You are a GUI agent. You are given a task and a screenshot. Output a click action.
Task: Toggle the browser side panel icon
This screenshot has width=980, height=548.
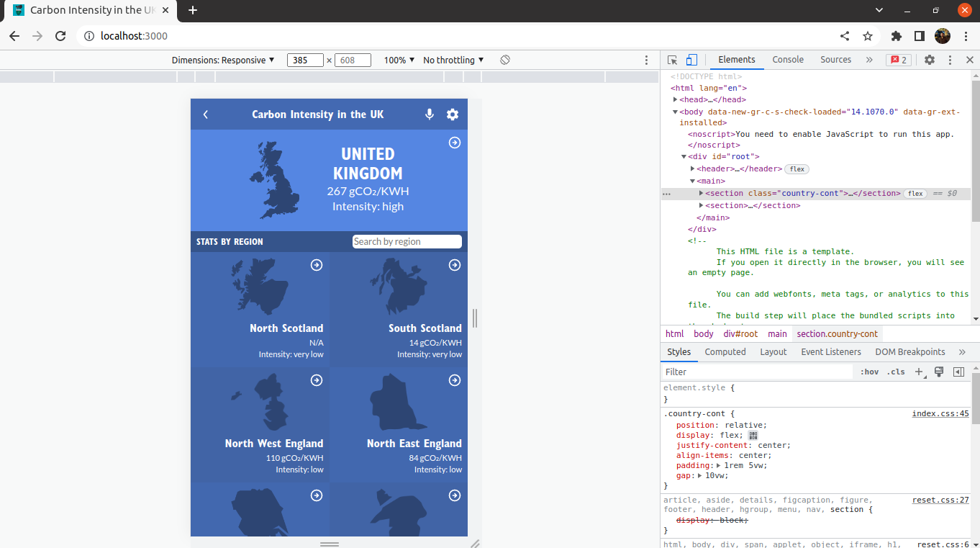click(x=919, y=36)
